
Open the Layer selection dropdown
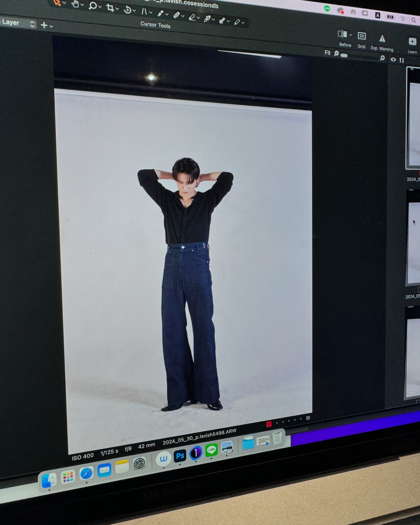(x=17, y=23)
